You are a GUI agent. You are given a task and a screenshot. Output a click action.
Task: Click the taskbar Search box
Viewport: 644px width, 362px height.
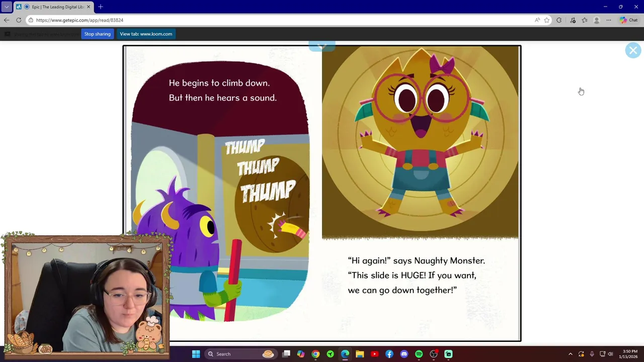pyautogui.click(x=240, y=354)
